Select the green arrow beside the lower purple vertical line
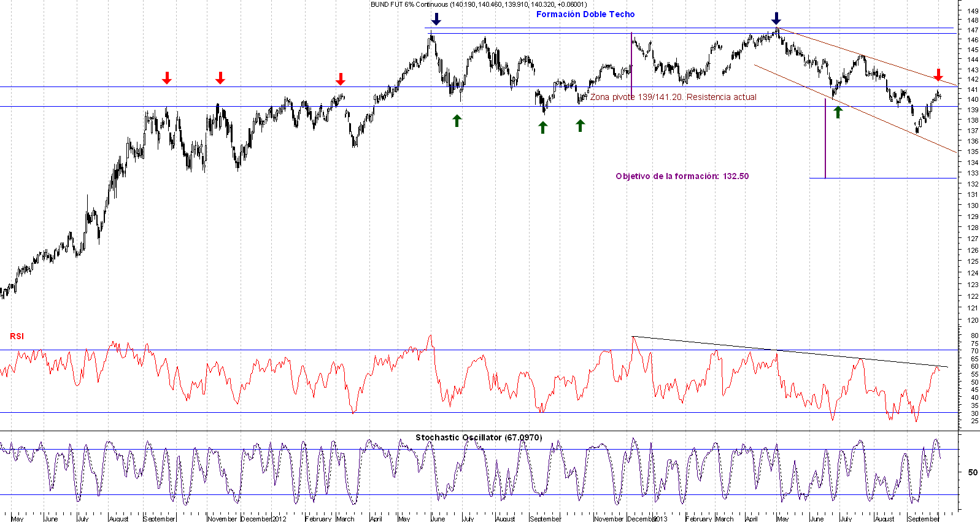The image size is (980, 522). 838,112
